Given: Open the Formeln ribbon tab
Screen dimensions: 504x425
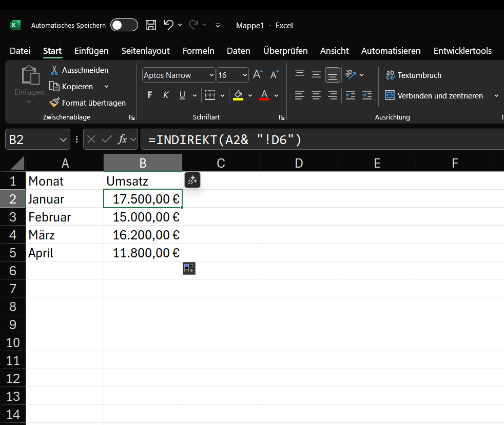Looking at the screenshot, I should coord(198,51).
